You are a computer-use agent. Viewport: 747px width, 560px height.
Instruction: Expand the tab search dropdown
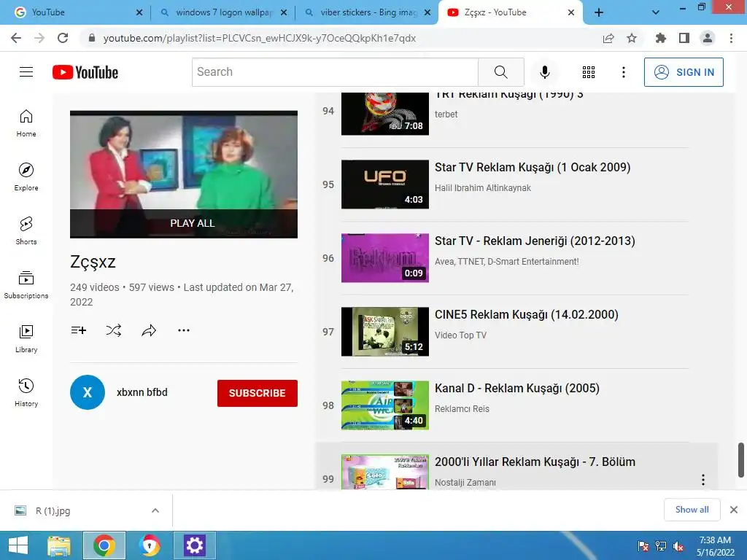pyautogui.click(x=656, y=12)
